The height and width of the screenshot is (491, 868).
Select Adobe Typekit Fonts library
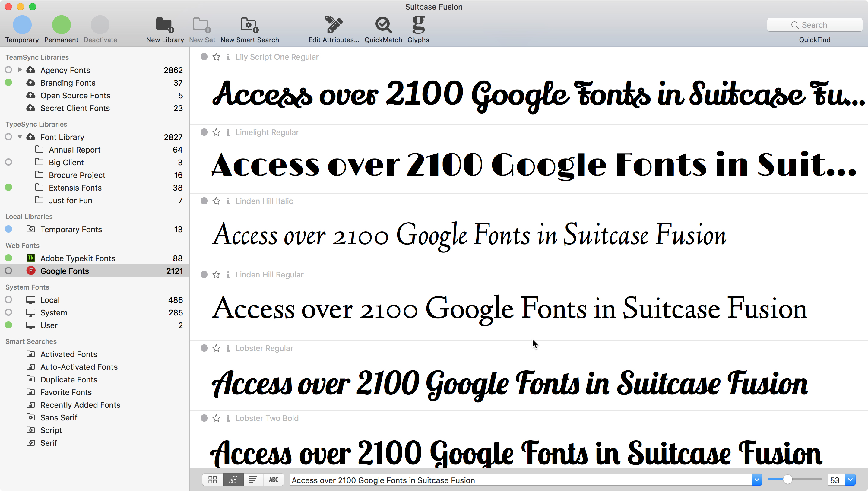(78, 258)
